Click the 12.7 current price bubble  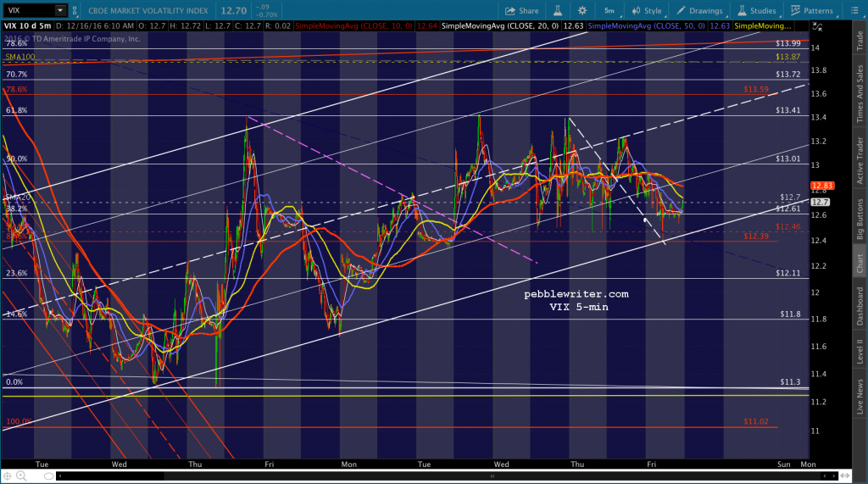tap(821, 202)
